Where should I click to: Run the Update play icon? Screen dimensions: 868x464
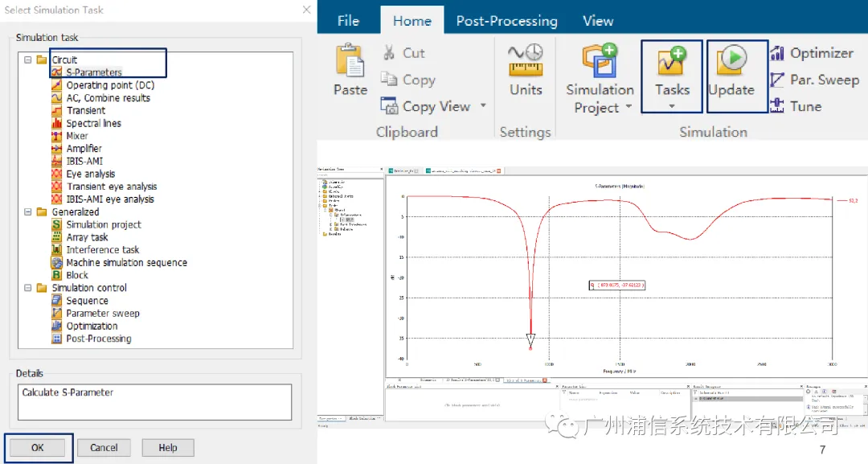(x=732, y=60)
